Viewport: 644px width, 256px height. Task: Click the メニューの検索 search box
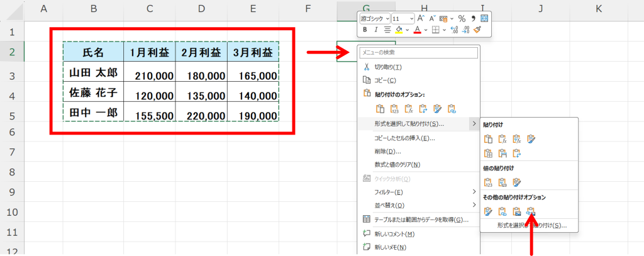[x=418, y=52]
